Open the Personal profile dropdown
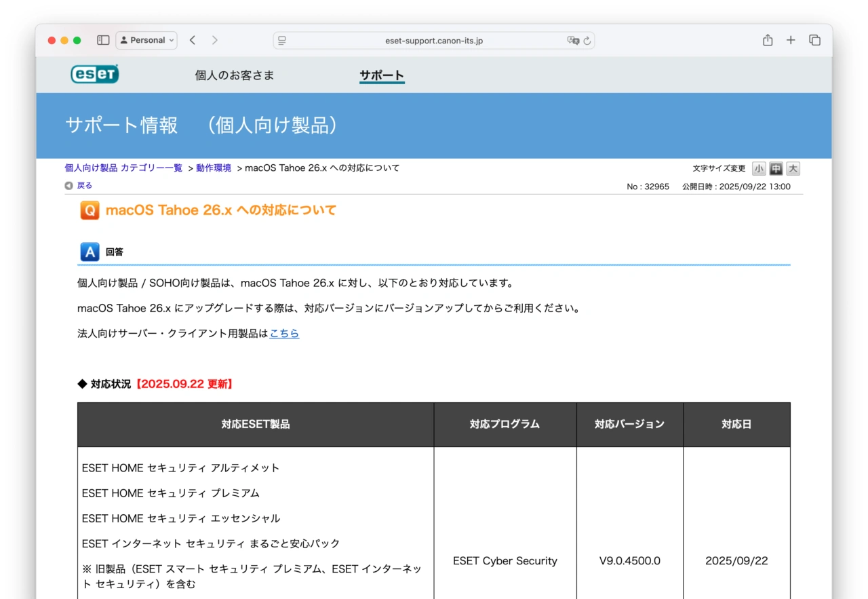 (x=146, y=40)
